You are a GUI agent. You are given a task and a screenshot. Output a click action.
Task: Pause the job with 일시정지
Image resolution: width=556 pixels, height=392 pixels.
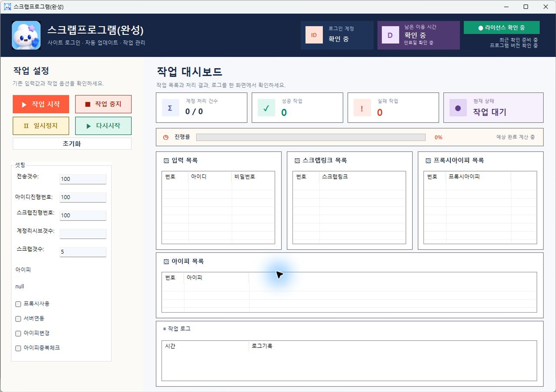click(x=41, y=126)
